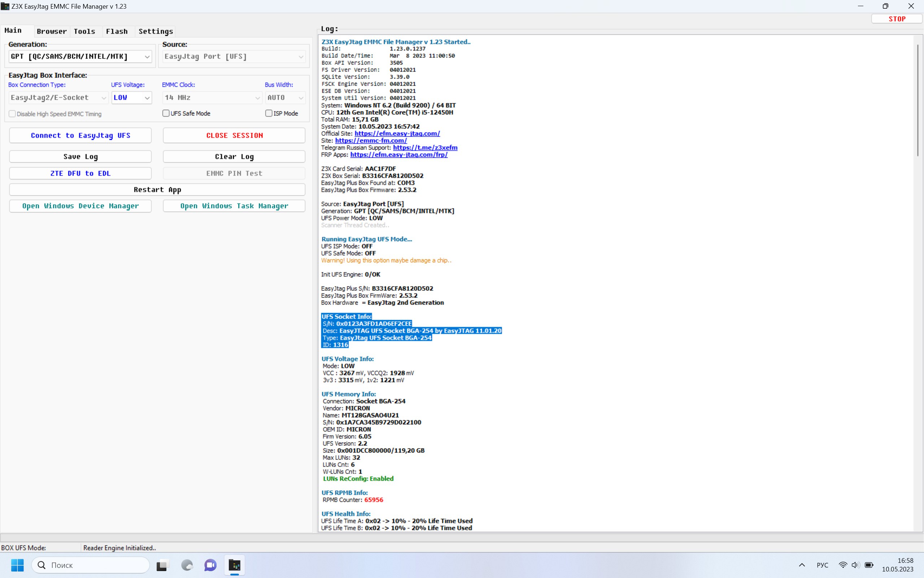
Task: Click the UFS Memory Info heading
Action: 349,394
